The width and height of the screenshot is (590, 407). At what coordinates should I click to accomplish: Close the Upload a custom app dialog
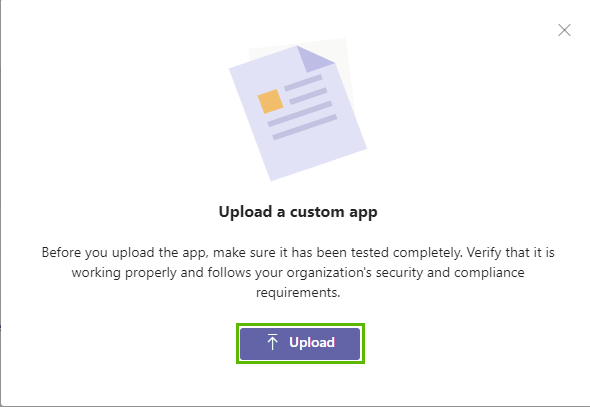coord(564,30)
